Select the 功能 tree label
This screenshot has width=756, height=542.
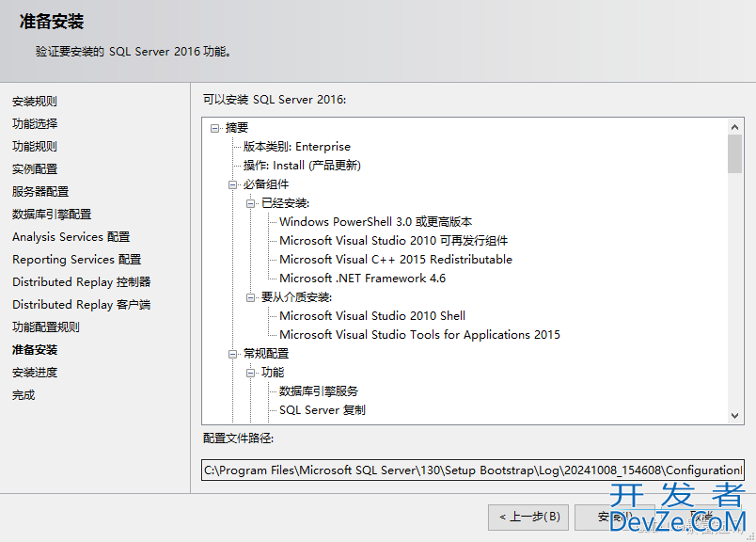pyautogui.click(x=273, y=373)
